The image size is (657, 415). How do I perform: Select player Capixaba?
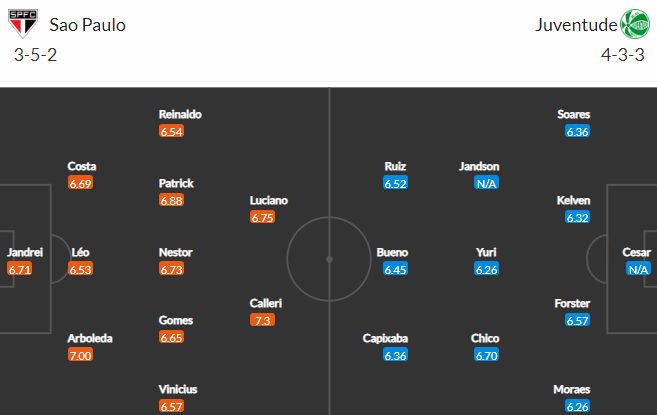[385, 338]
